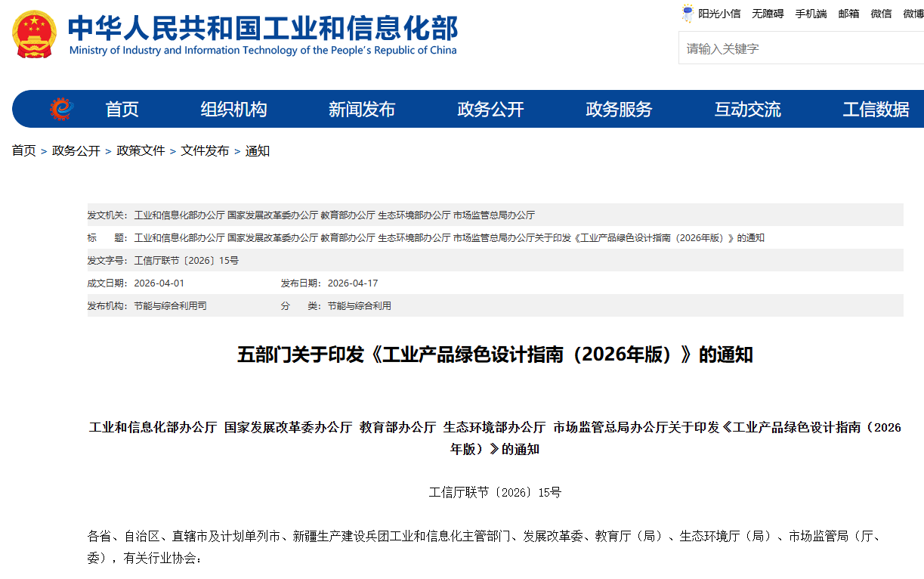The height and width of the screenshot is (579, 924).
Task: Click 首页 in the breadcrumb trail
Action: [23, 151]
